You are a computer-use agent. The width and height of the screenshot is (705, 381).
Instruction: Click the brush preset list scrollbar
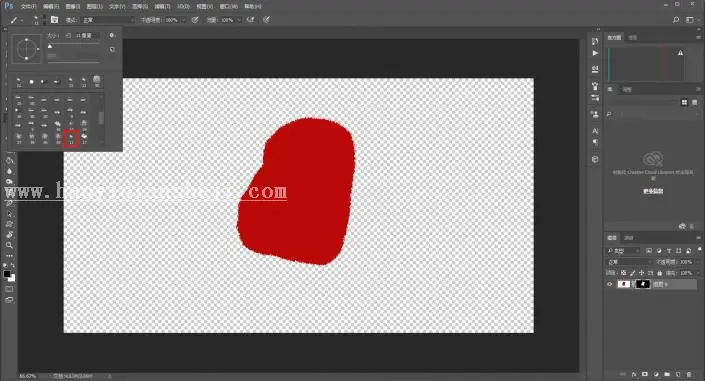(101, 119)
